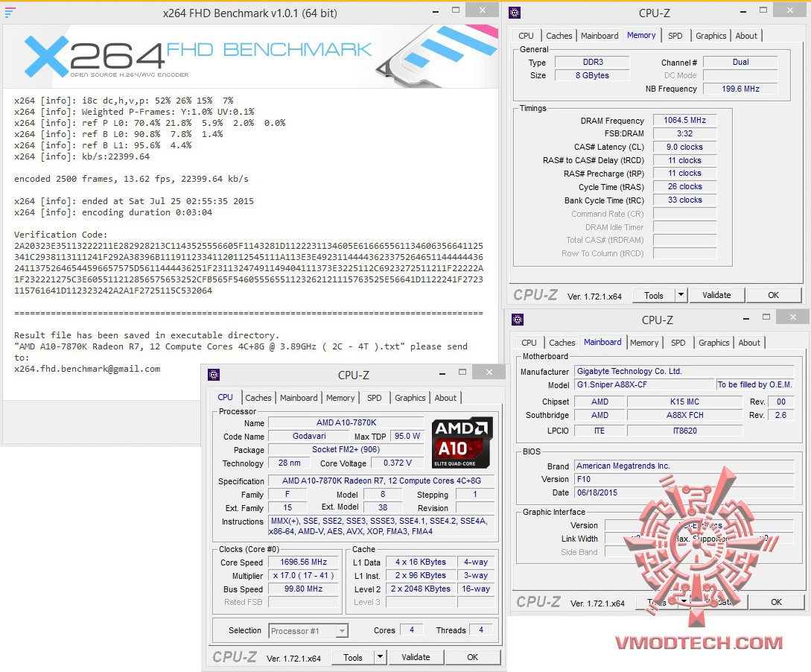Image resolution: width=811 pixels, height=672 pixels.
Task: Open About tab in Memory window
Action: 745,36
